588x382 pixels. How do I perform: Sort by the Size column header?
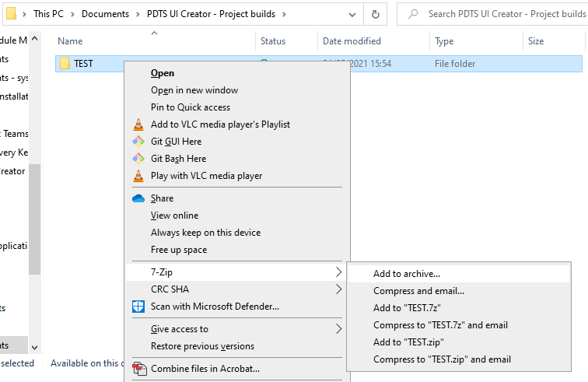[536, 41]
